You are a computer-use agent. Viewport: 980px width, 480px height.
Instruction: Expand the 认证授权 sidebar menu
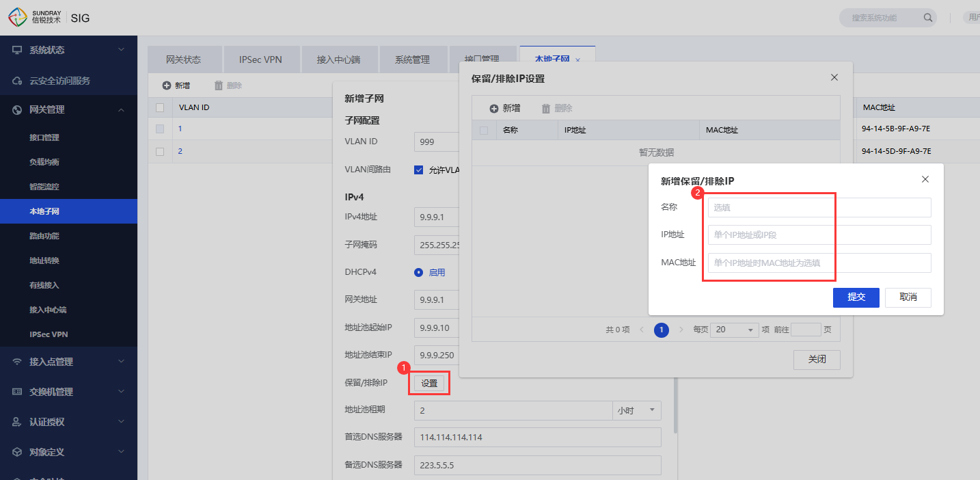tap(121, 422)
